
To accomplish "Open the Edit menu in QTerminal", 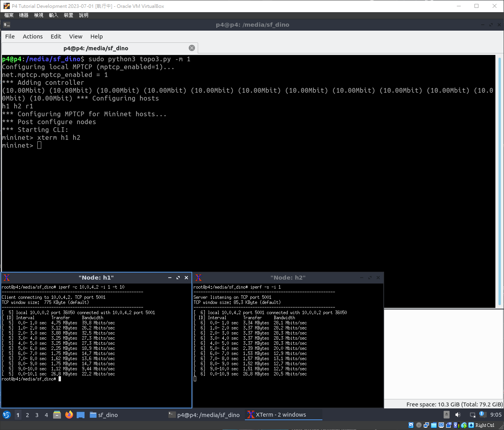I will point(56,37).
